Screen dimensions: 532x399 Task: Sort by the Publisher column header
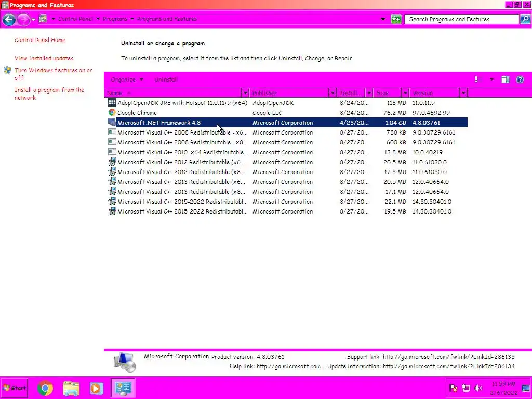click(289, 93)
